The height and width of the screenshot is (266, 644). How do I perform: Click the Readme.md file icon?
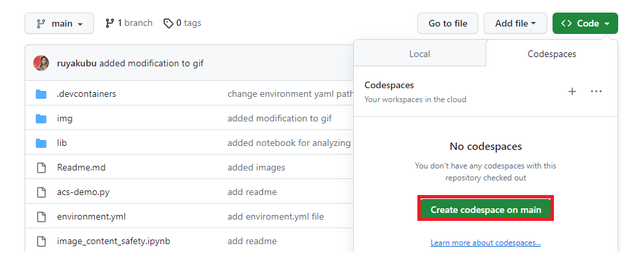(x=41, y=168)
